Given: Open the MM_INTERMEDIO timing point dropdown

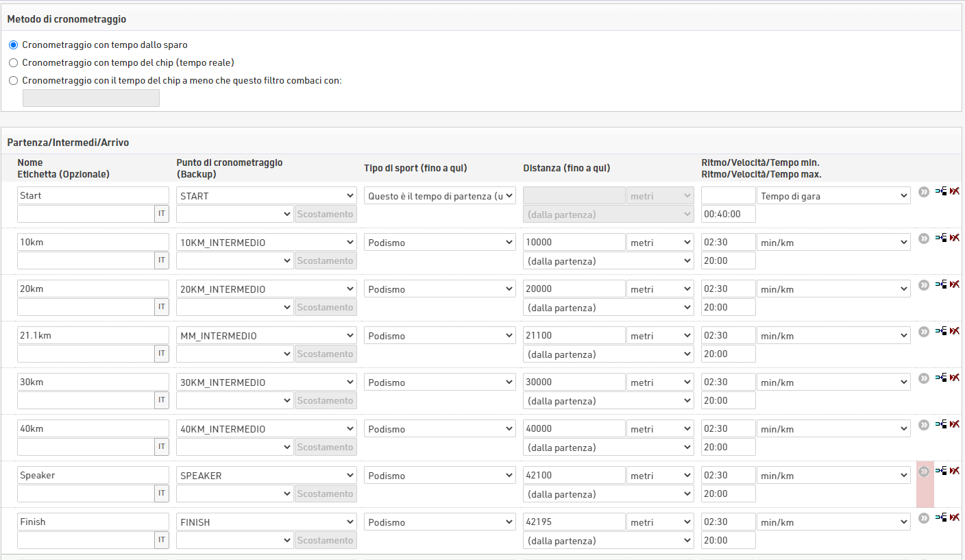Looking at the screenshot, I should (x=267, y=335).
